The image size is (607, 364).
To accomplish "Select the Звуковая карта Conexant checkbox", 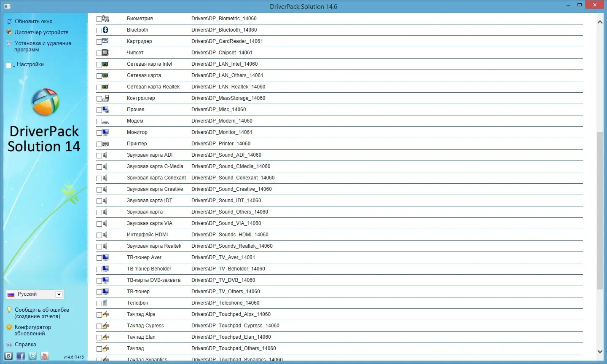I will 99,178.
